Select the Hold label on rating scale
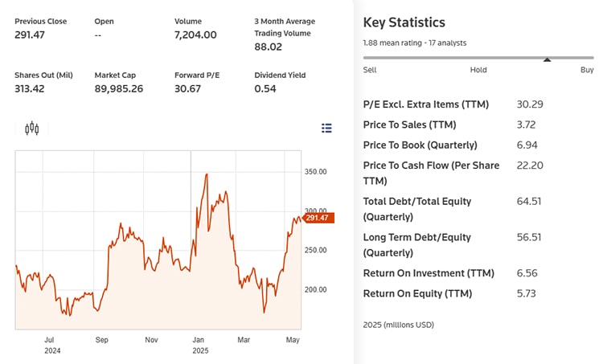Screen dimensions: 603x364 [478, 70]
